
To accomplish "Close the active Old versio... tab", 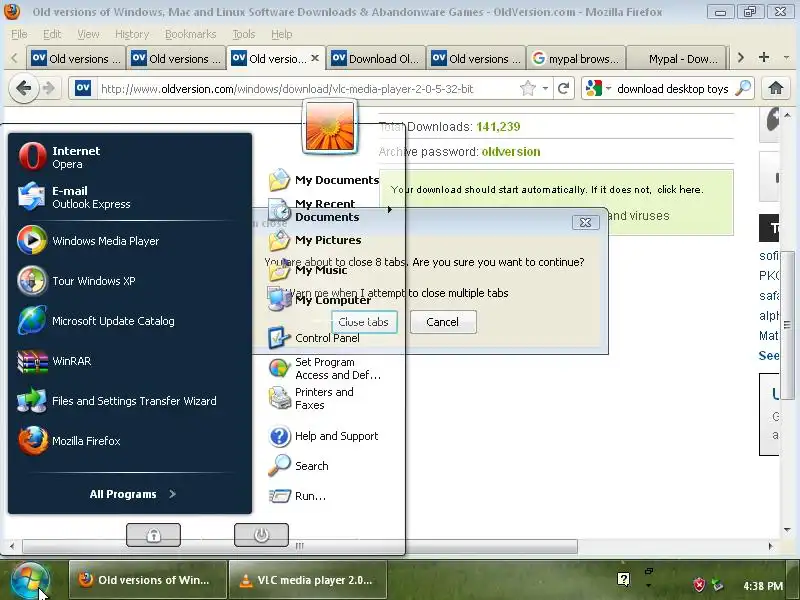I will [315, 58].
